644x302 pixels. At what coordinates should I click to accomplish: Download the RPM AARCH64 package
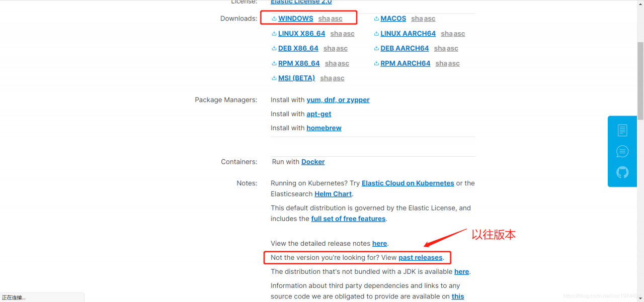pos(406,63)
